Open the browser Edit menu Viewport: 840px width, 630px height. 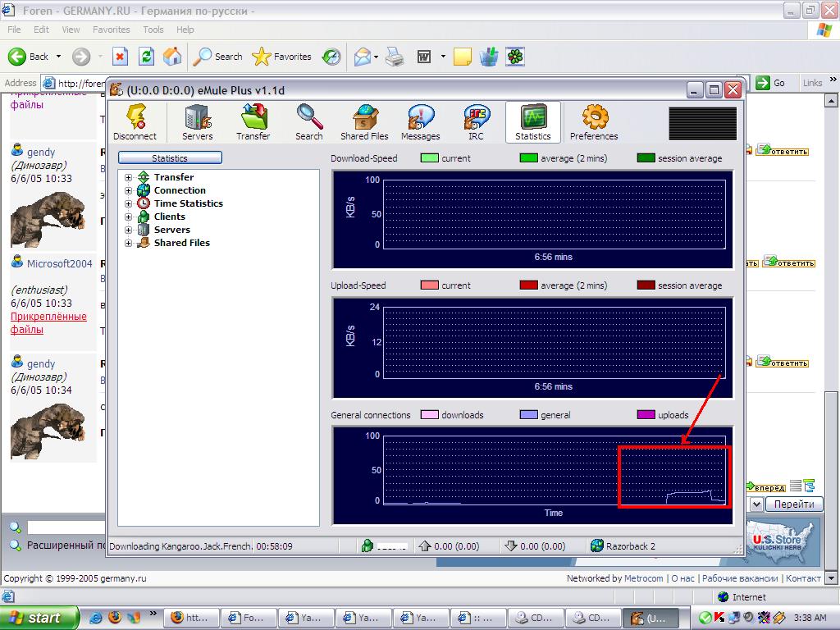point(41,30)
